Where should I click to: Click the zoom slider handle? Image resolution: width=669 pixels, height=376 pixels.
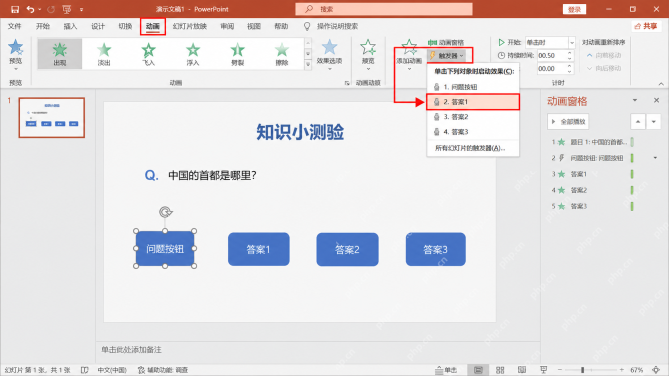pos(582,370)
